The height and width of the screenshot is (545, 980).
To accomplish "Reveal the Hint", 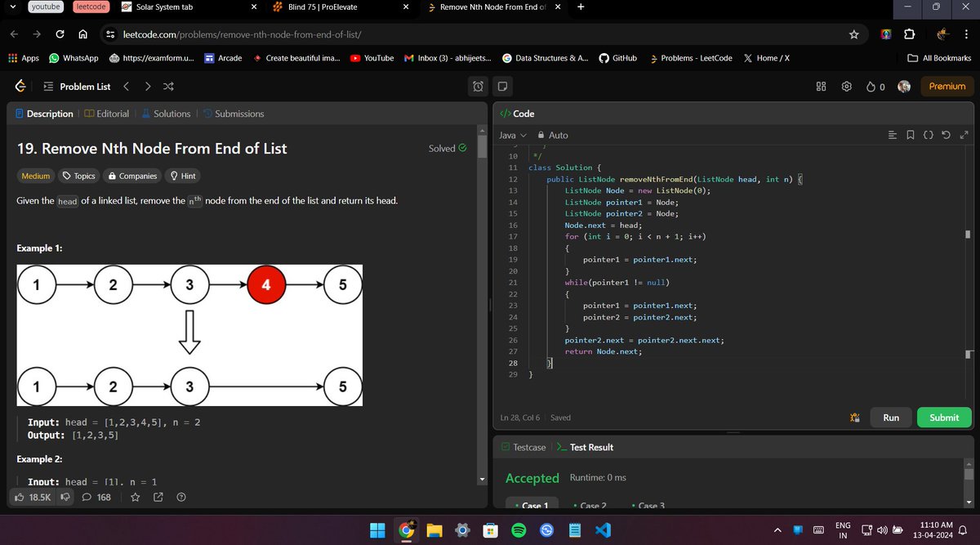I will click(x=183, y=176).
